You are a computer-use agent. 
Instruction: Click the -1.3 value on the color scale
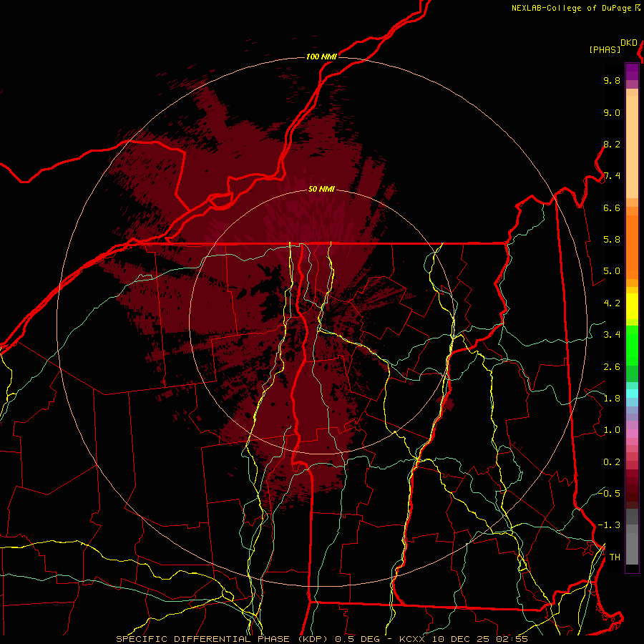(609, 525)
